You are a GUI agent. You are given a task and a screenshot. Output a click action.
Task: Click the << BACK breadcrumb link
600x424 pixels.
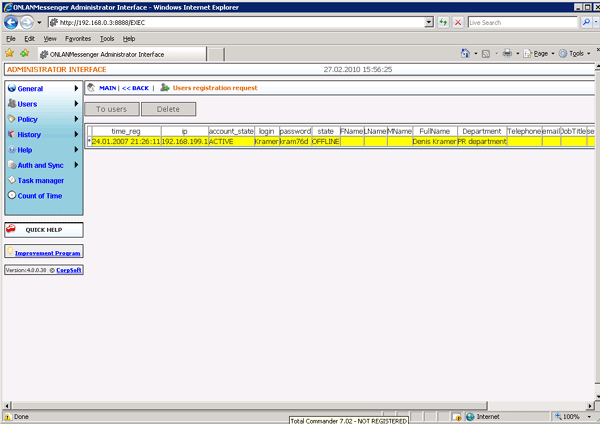coord(135,88)
